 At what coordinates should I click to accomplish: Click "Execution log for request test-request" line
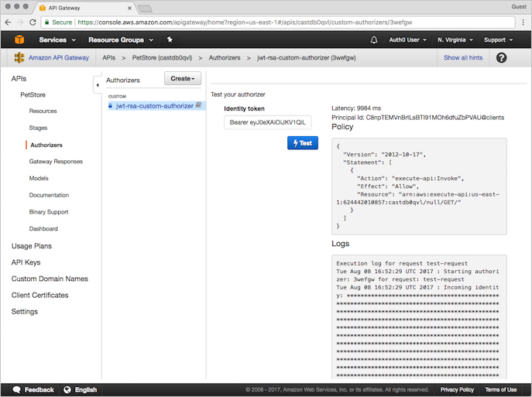pos(402,263)
